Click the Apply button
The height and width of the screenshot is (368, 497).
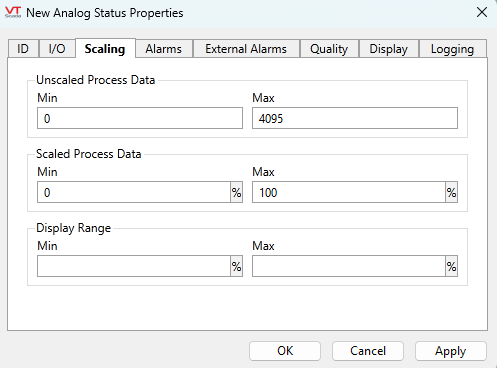[x=451, y=351]
